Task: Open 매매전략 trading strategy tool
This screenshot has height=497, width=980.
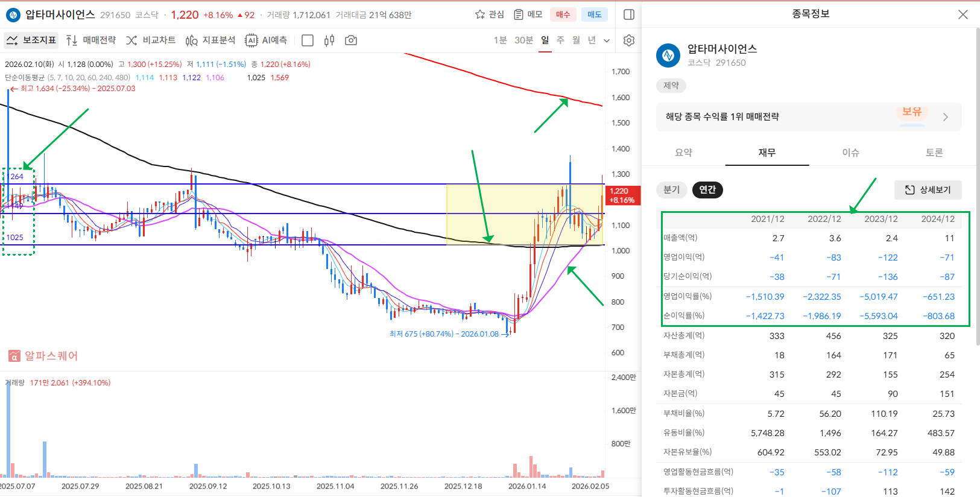Action: [91, 40]
